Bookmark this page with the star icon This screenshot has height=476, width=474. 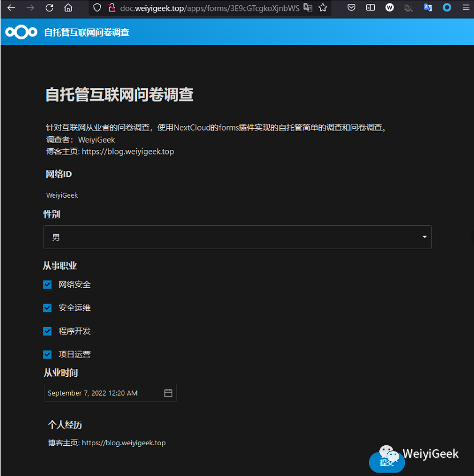323,7
